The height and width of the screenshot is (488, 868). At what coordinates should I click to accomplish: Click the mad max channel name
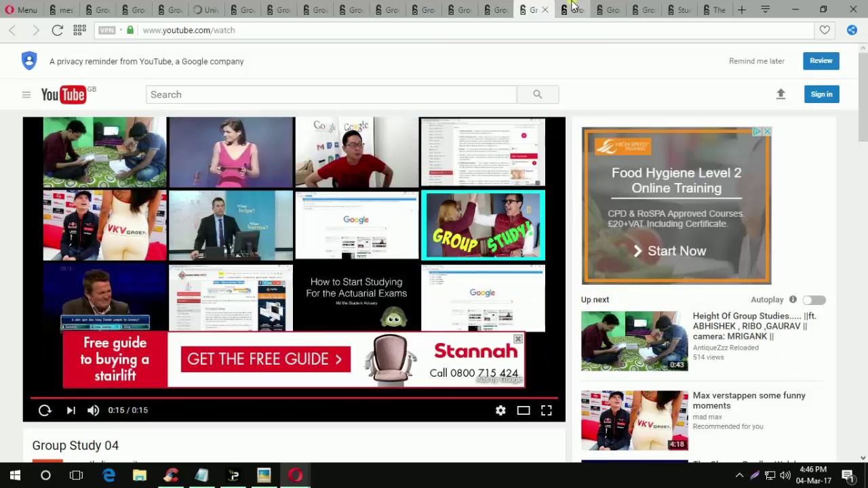click(707, 417)
